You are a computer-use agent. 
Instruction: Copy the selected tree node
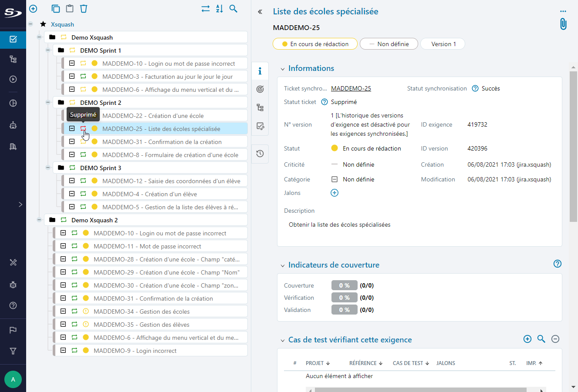coord(56,8)
